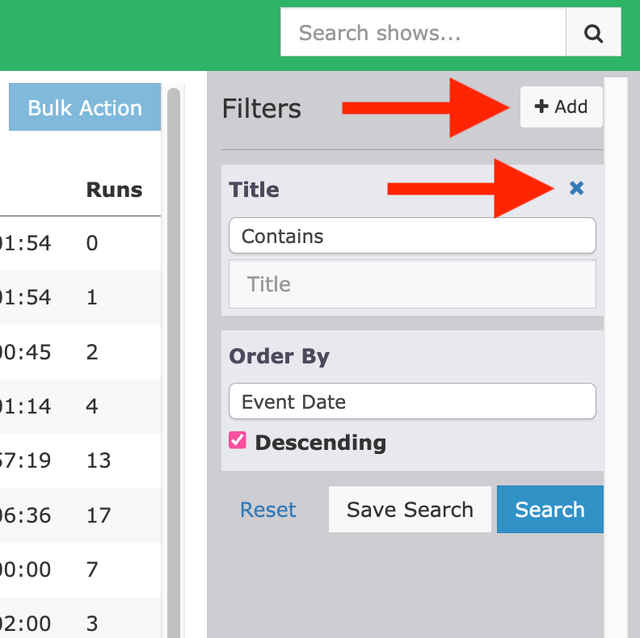The image size is (640, 638).
Task: Click the Save Search button
Action: click(410, 509)
